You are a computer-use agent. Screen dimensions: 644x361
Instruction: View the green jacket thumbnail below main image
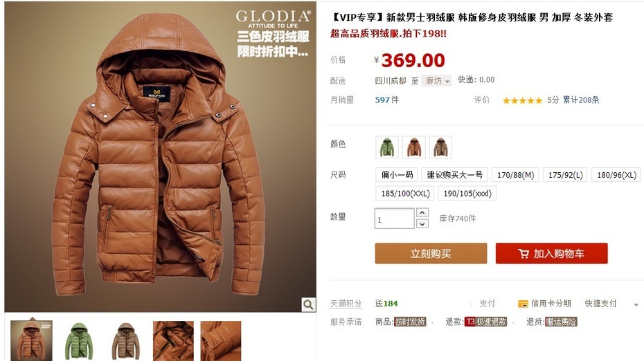(x=78, y=342)
